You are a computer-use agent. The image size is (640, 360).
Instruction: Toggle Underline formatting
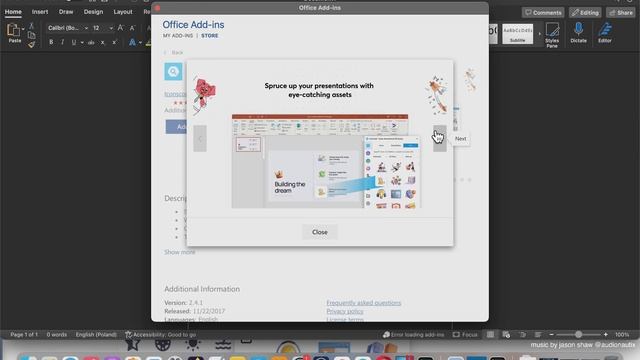73,42
